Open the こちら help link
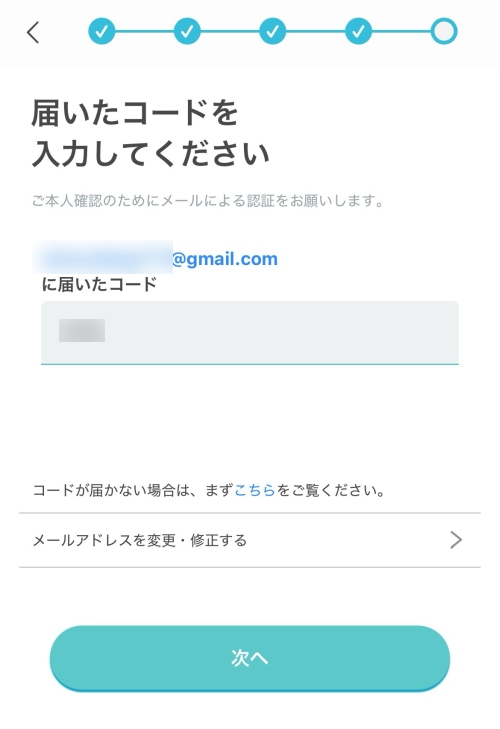This screenshot has height=729, width=500. pos(255,490)
